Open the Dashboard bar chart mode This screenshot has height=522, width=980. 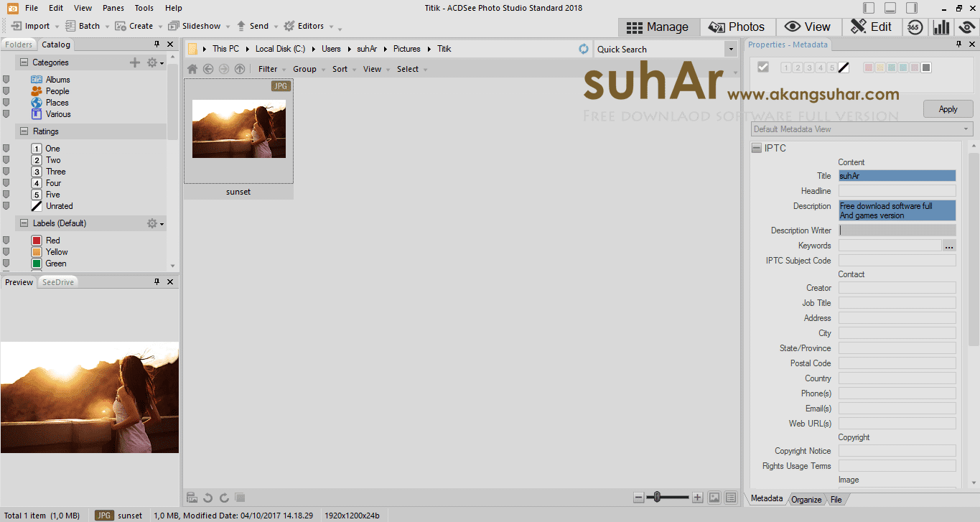[941, 27]
